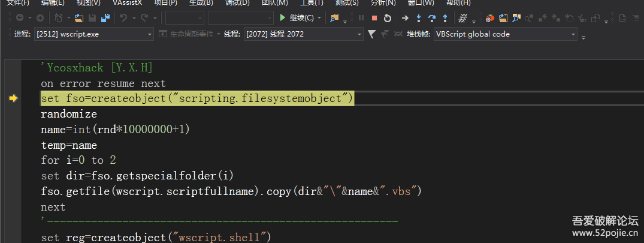
Task: Open the 窗口(W) menu
Action: click(x=421, y=3)
